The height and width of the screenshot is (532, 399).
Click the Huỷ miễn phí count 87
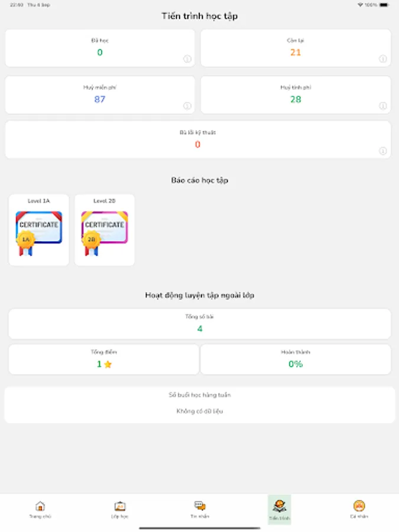tap(100, 99)
